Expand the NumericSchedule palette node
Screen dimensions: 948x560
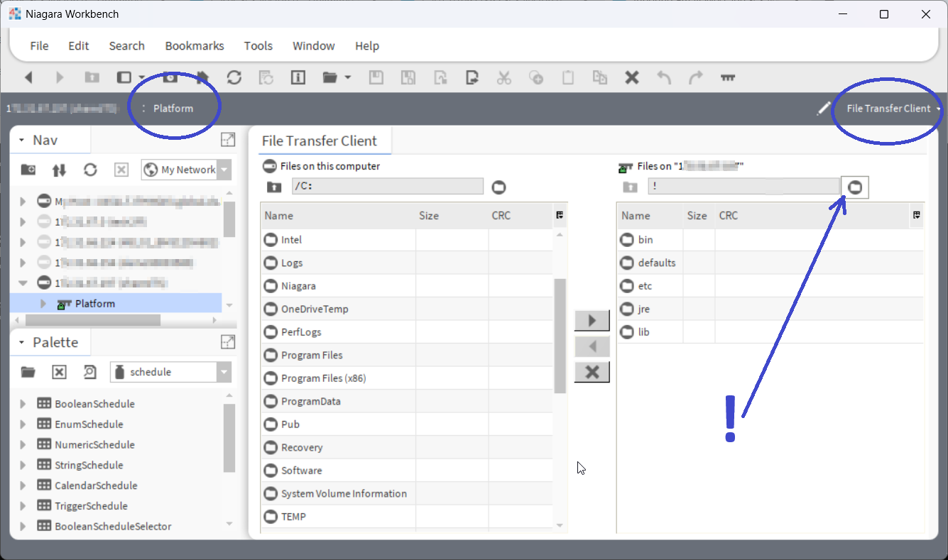(23, 445)
